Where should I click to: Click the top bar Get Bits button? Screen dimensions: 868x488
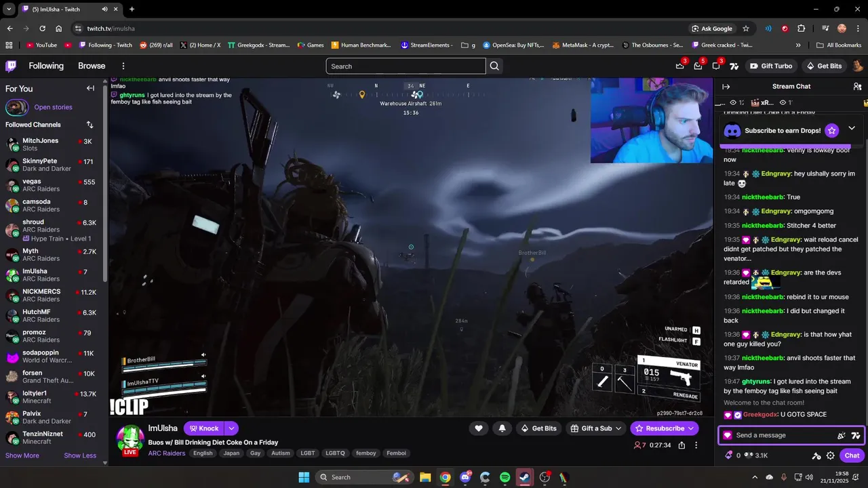823,66
